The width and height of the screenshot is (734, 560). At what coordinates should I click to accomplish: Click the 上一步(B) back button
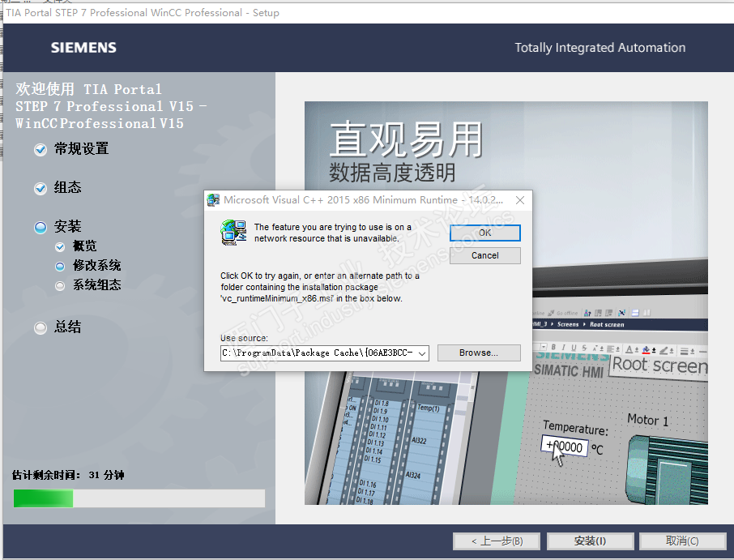497,541
